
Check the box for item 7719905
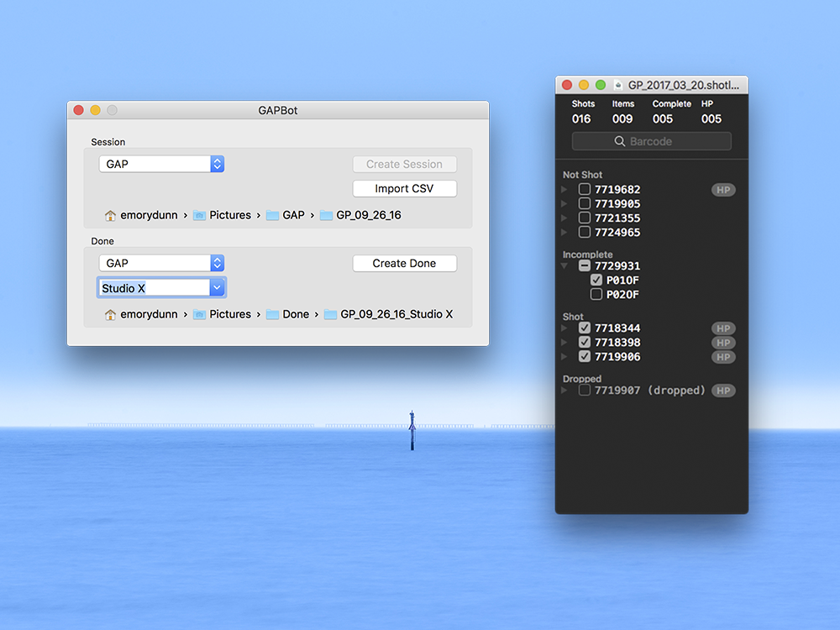coord(585,204)
